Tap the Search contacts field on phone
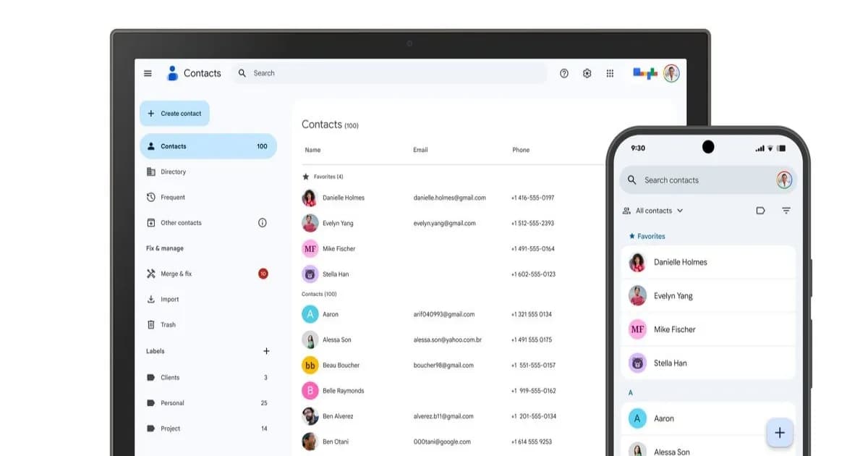Viewport: 868px width, 456px height. click(708, 180)
